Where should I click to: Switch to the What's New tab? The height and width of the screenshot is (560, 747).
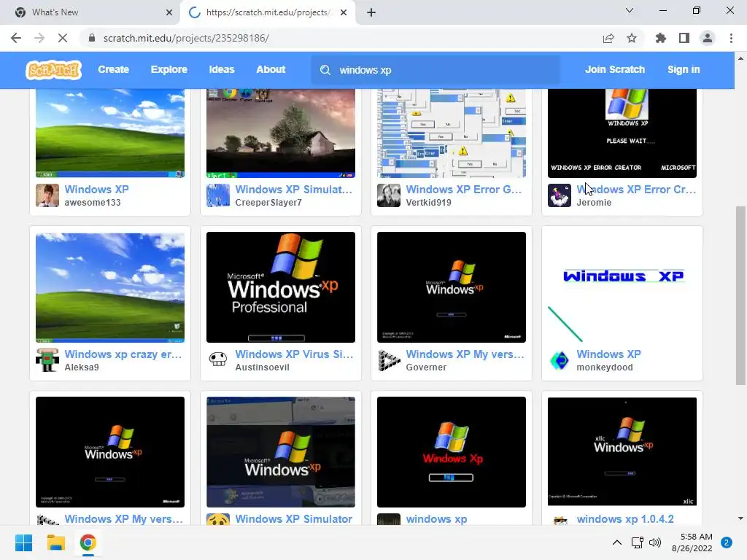point(90,12)
